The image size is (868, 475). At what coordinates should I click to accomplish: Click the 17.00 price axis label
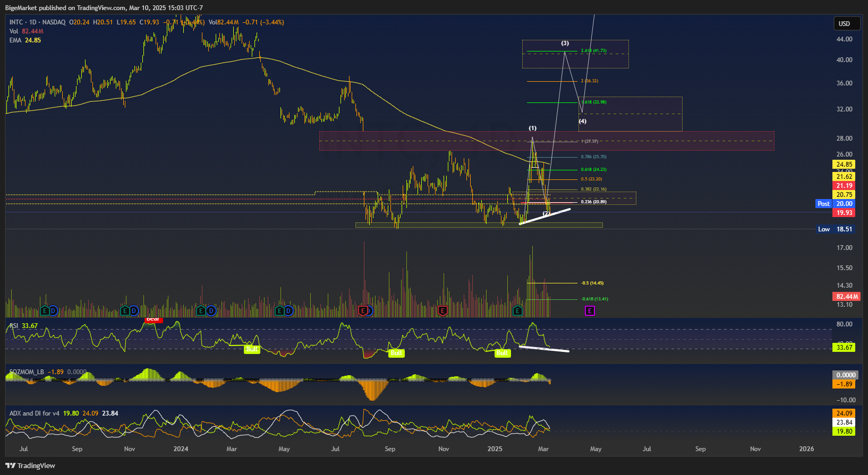coord(844,248)
